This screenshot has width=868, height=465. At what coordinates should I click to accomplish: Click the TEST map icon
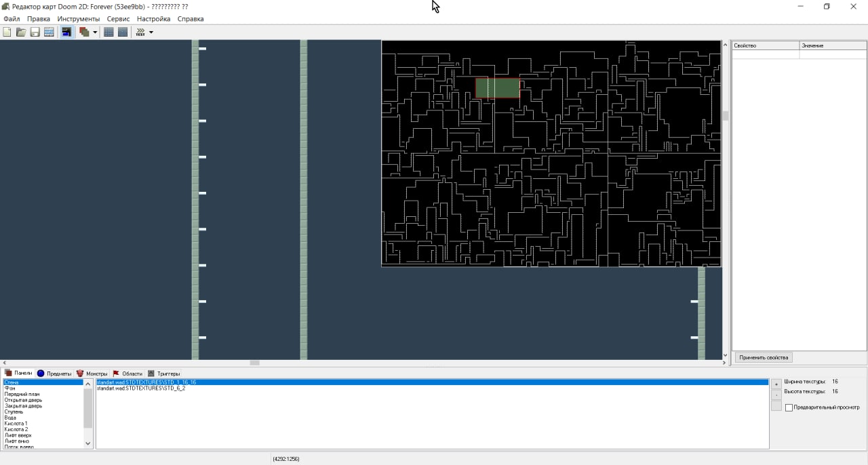pos(140,32)
